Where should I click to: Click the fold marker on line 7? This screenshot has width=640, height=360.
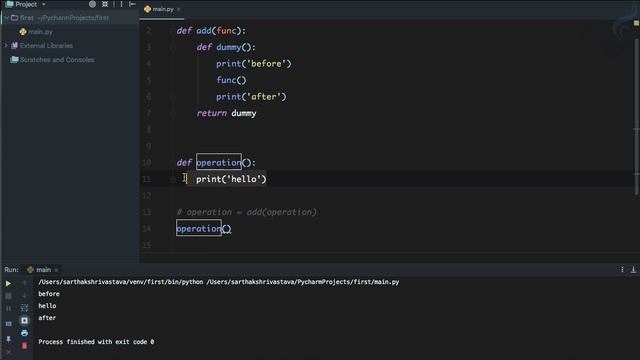coord(173,113)
